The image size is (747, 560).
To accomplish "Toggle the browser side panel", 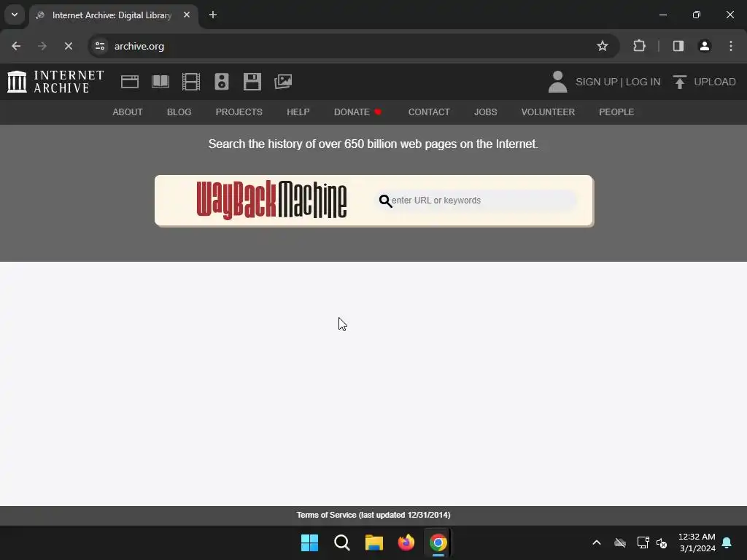I will [x=678, y=46].
